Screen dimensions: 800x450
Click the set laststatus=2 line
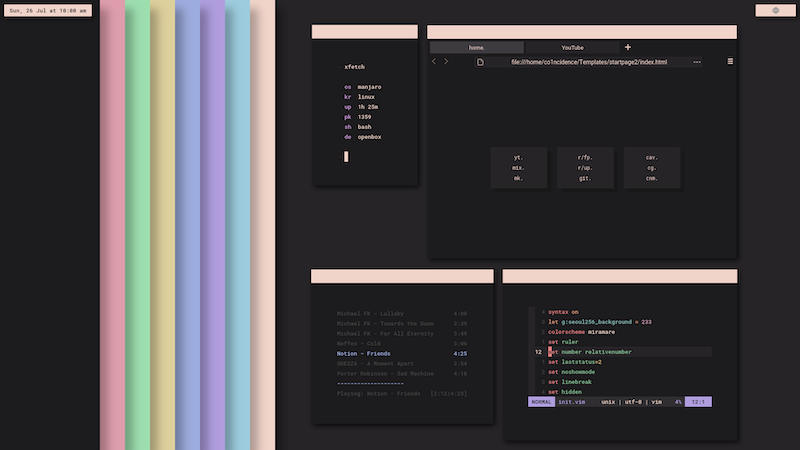click(575, 362)
